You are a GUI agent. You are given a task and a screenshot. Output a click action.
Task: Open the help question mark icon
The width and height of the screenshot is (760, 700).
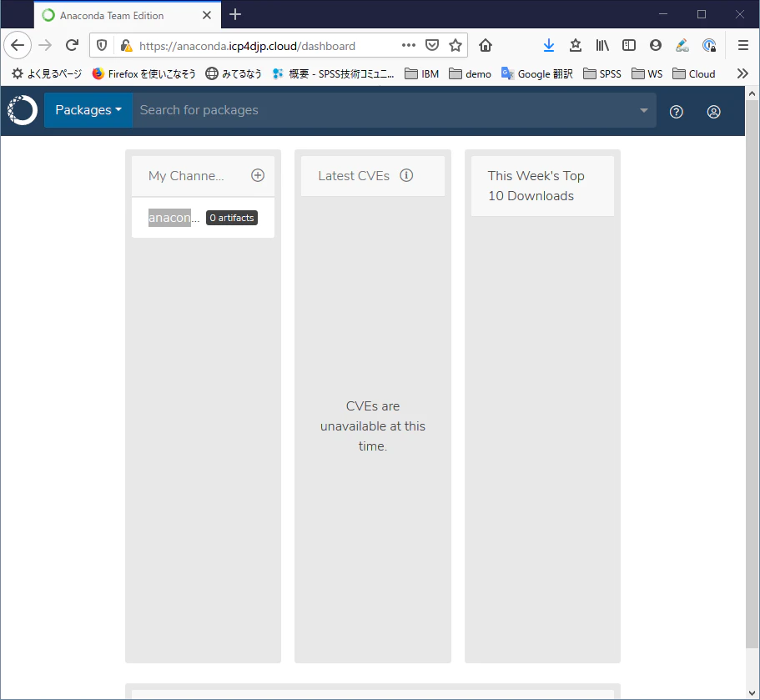(676, 112)
